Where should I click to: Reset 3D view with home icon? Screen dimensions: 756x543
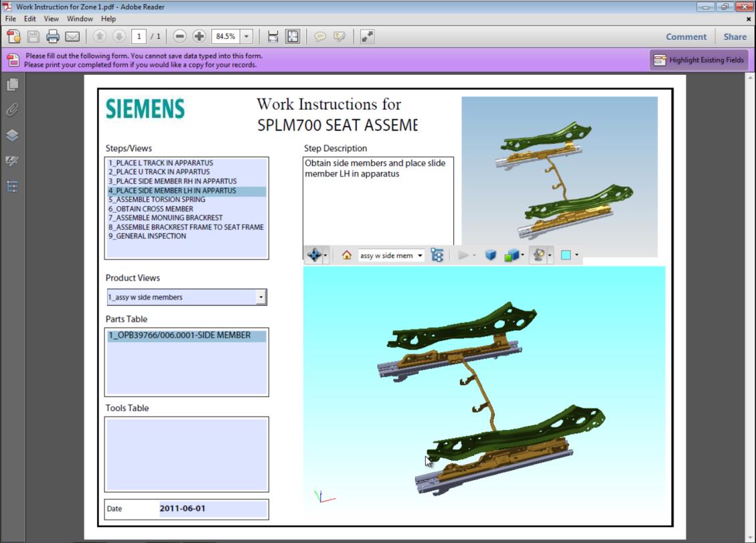click(x=347, y=255)
